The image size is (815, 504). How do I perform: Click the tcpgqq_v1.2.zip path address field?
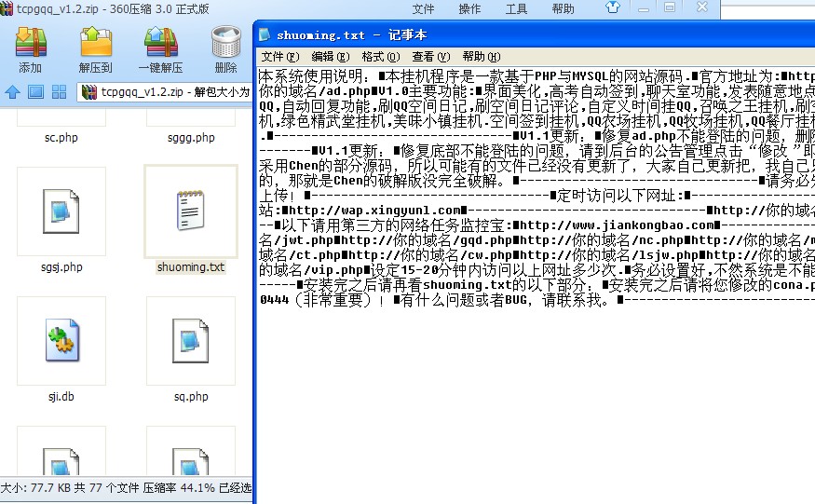tap(165, 92)
